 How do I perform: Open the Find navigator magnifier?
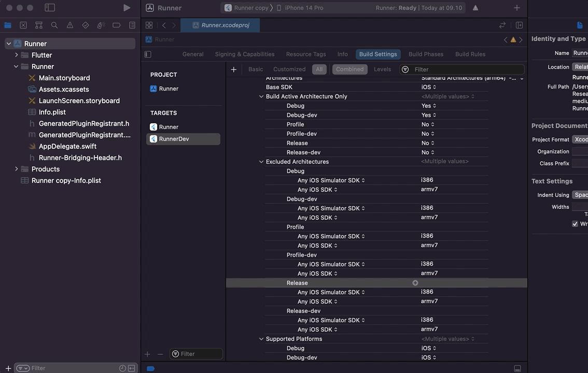54,25
